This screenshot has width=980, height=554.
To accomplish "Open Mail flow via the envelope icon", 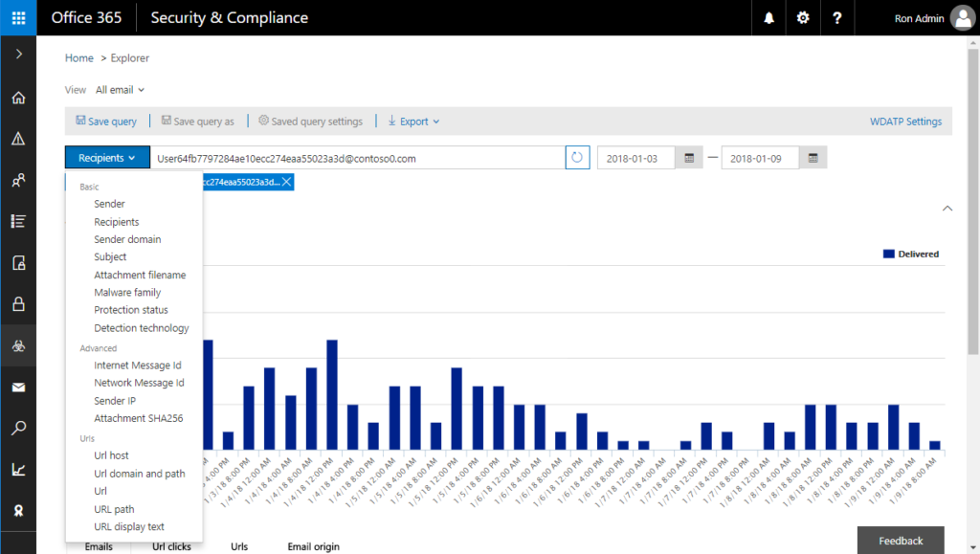I will [18, 387].
